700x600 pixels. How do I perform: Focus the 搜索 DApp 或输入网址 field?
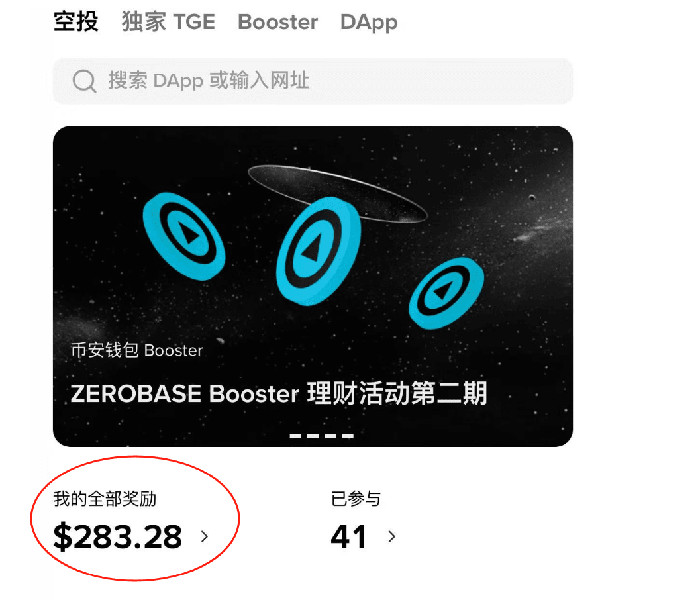pyautogui.click(x=313, y=81)
